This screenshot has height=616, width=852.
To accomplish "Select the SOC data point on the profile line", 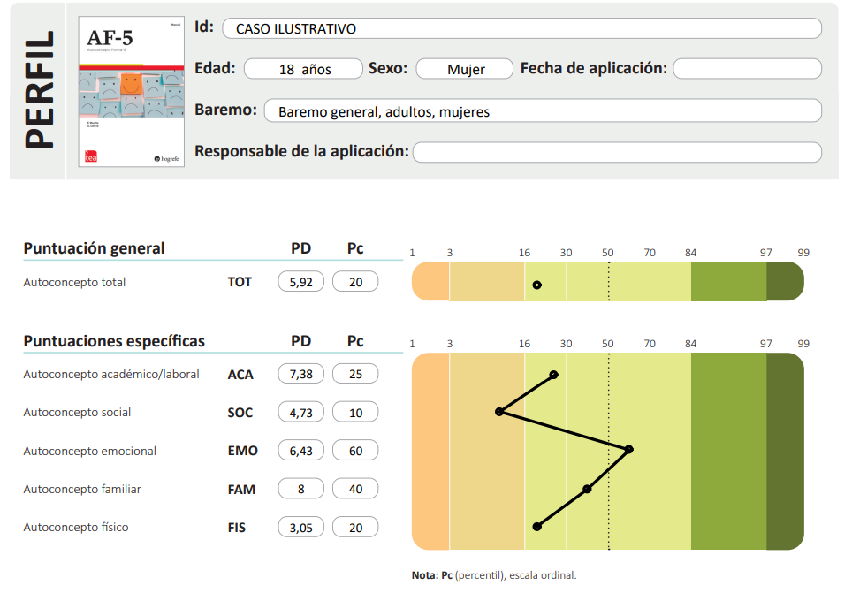I will (x=499, y=412).
